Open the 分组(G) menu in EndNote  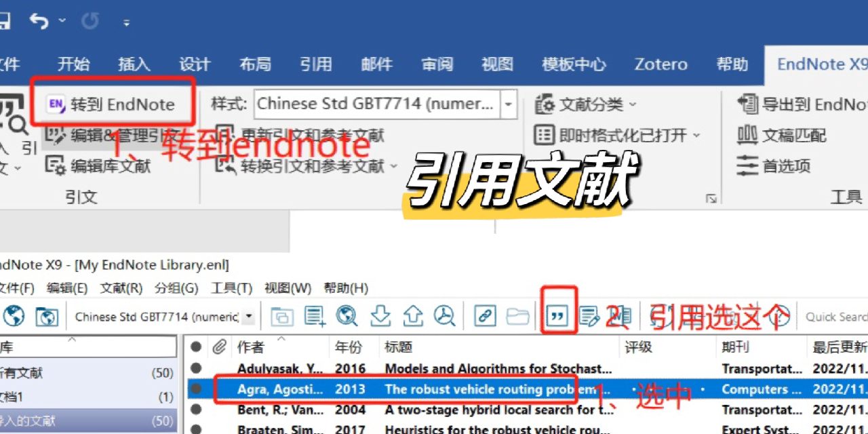tap(176, 288)
